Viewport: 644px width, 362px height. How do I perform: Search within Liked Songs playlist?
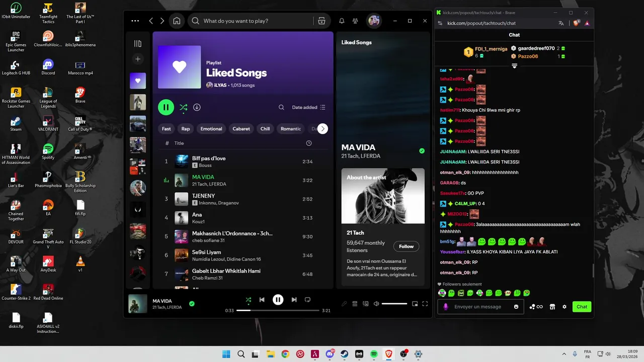[x=281, y=107]
